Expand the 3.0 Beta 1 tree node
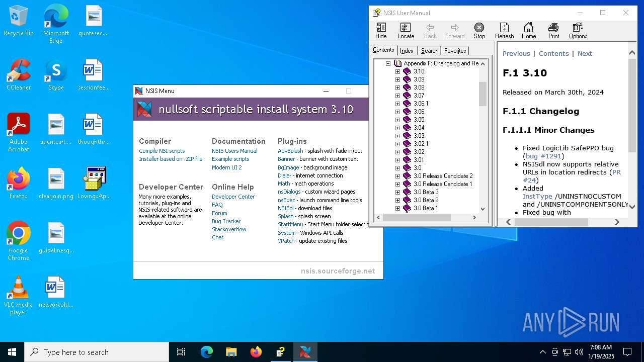The image size is (644, 362). (397, 208)
